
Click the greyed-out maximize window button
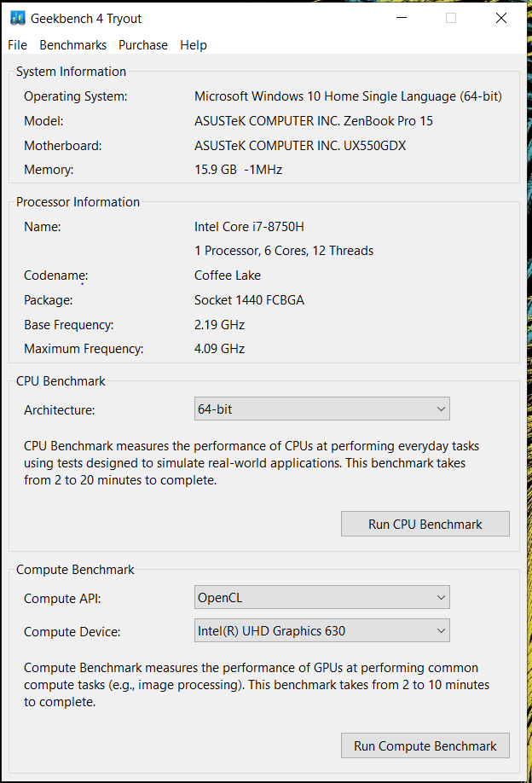point(451,18)
